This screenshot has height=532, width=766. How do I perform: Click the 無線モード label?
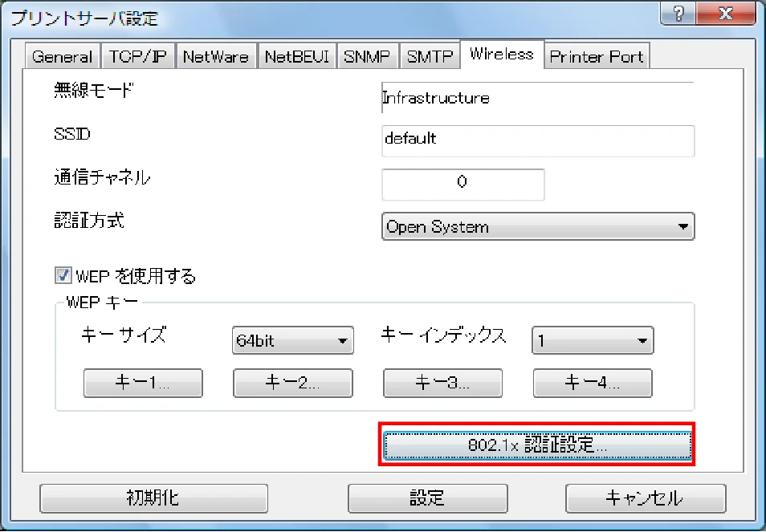(94, 91)
